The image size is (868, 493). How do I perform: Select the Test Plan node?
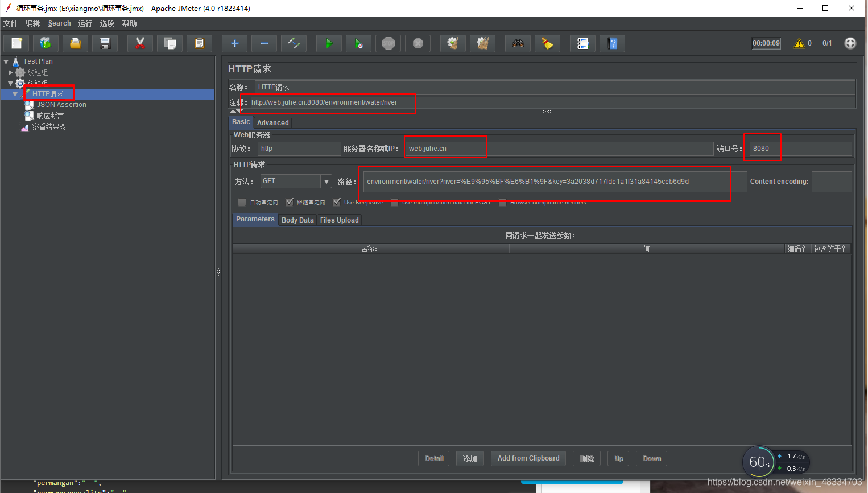click(x=38, y=61)
